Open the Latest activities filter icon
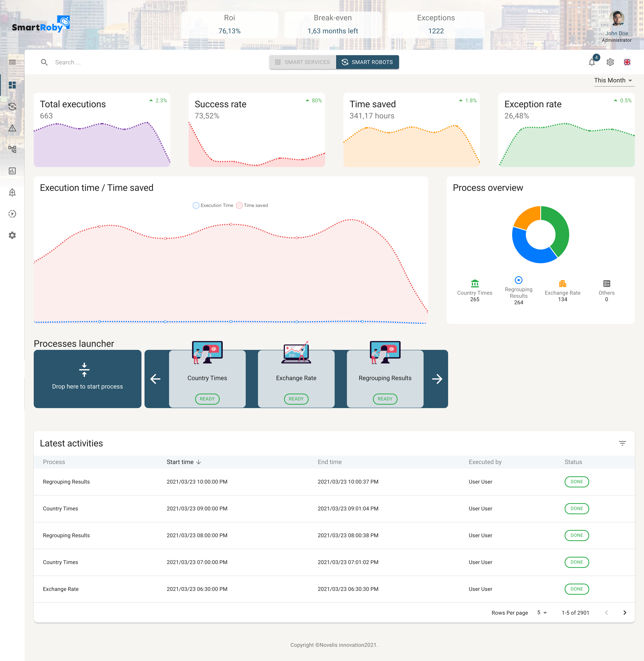Image resolution: width=644 pixels, height=661 pixels. [x=622, y=443]
